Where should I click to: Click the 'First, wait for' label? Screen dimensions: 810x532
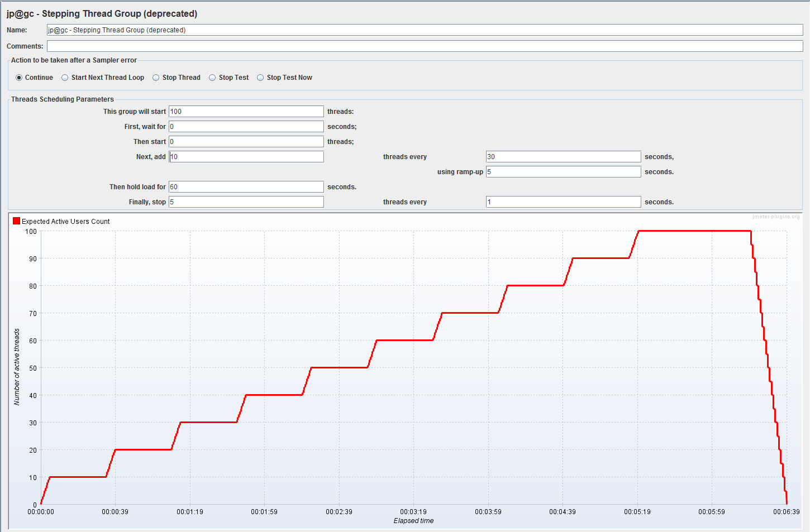(145, 127)
